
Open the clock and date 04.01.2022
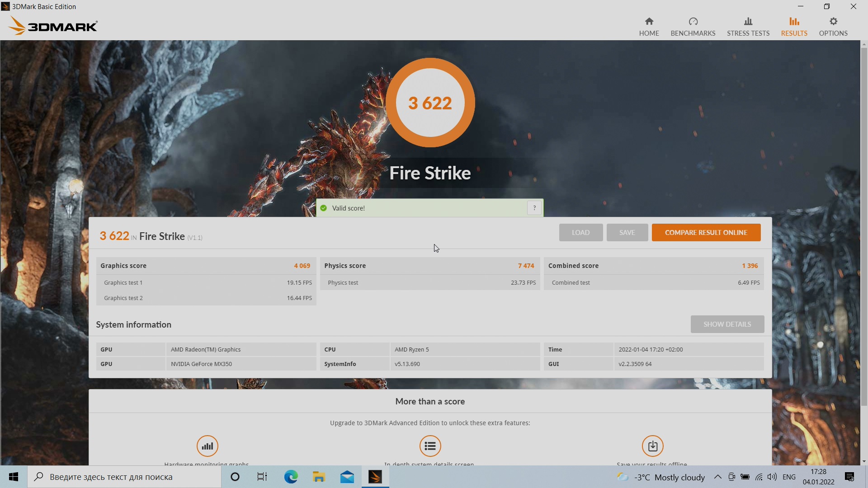818,477
